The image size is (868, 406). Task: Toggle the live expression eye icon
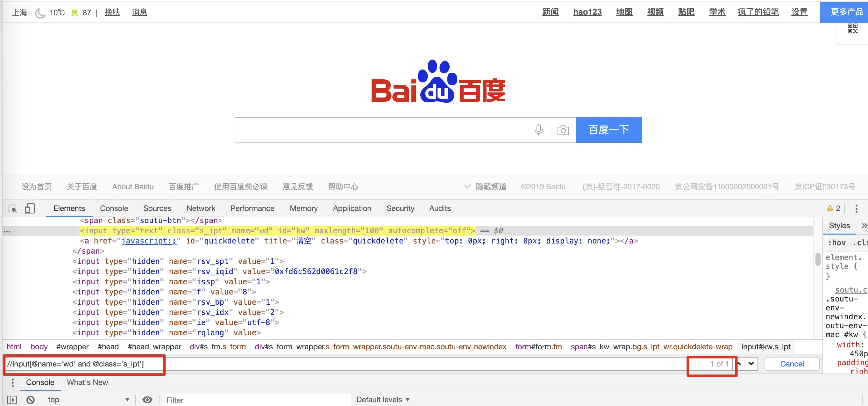pos(147,400)
